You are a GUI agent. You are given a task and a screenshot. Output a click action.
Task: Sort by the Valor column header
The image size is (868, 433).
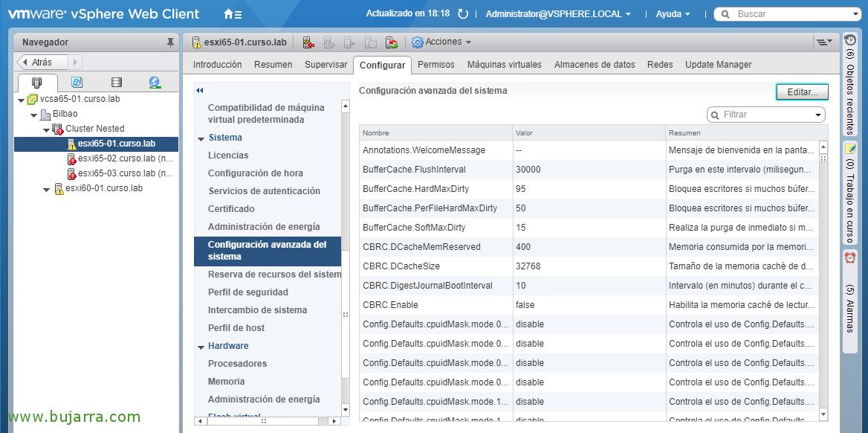(x=589, y=133)
